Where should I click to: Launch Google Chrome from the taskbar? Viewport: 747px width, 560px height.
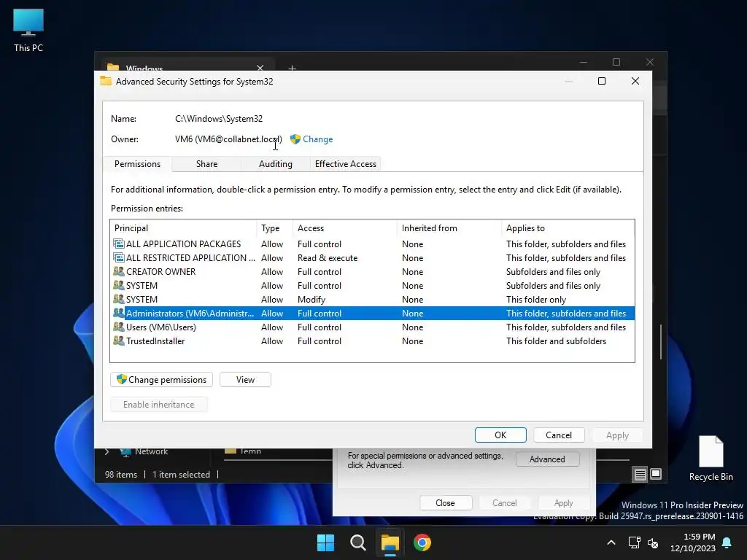(x=422, y=542)
